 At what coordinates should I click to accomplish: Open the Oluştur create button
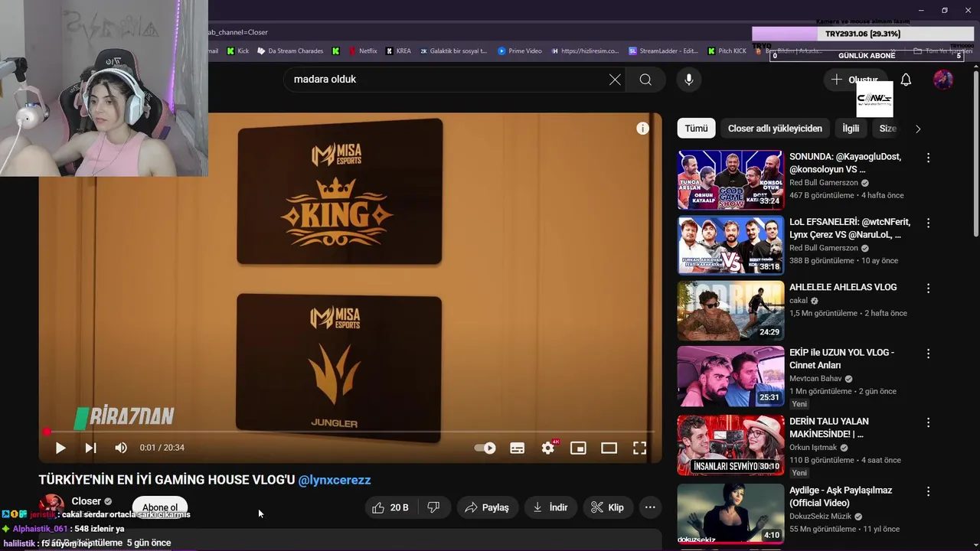click(x=854, y=80)
